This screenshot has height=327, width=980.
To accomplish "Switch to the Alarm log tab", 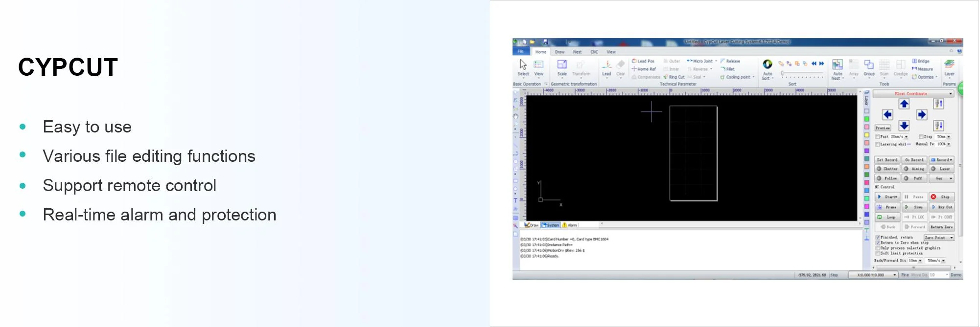I will [570, 225].
